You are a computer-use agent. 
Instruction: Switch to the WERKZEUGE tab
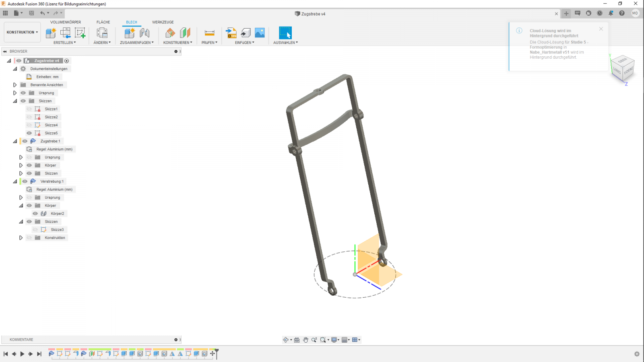pyautogui.click(x=163, y=22)
